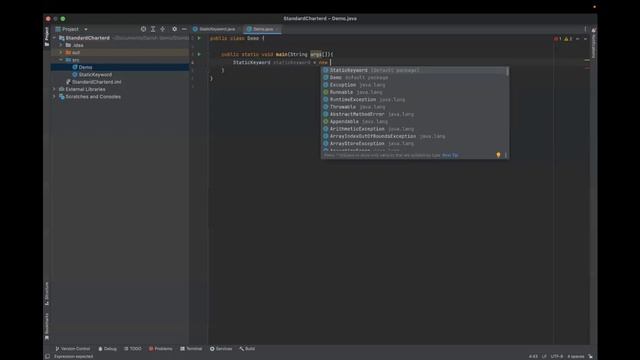640x360 pixels.
Task: Choose ArrayStoreException completion suggestion
Action: (x=414, y=144)
